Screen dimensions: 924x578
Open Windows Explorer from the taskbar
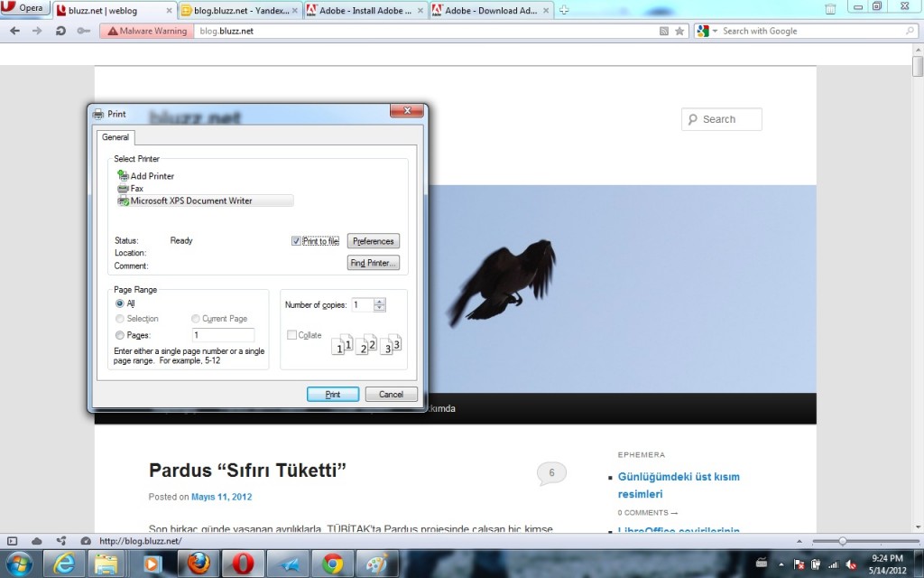[106, 564]
